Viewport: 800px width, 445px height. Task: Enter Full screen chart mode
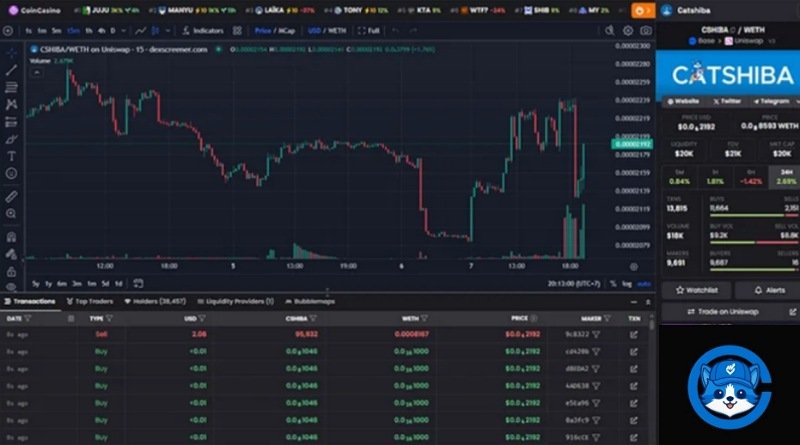pyautogui.click(x=368, y=31)
